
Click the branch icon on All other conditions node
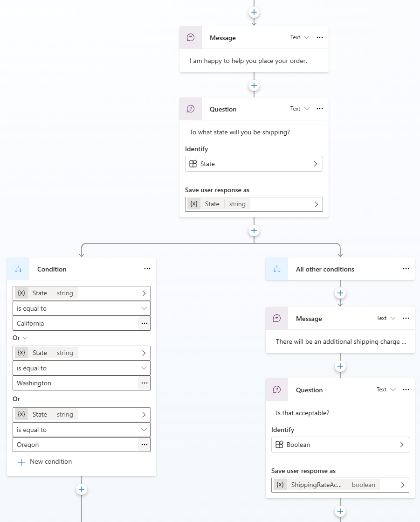[276, 269]
